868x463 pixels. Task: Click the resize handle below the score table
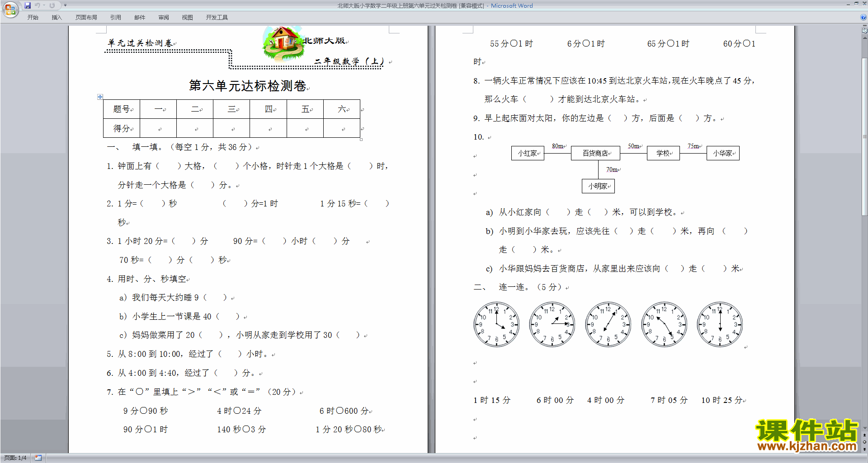pos(361,139)
